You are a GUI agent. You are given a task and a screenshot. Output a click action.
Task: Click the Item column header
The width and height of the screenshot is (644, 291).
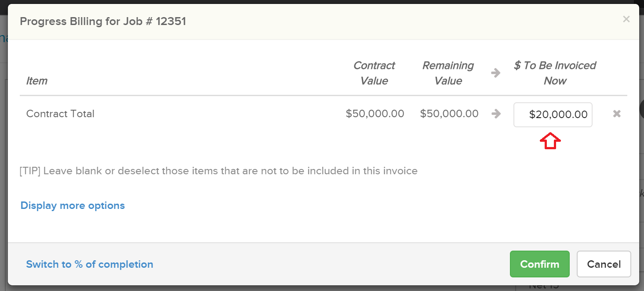[37, 81]
